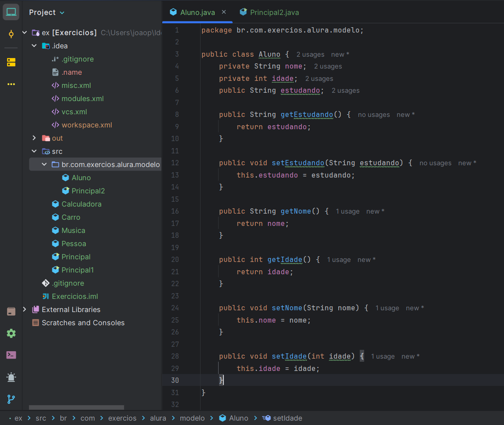The height and width of the screenshot is (425, 504).
Task: Click the 'Aluno' breadcrumb
Action: click(x=234, y=418)
